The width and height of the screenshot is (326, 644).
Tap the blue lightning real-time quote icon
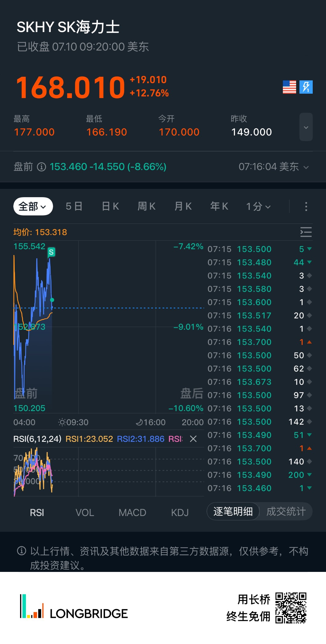[306, 87]
